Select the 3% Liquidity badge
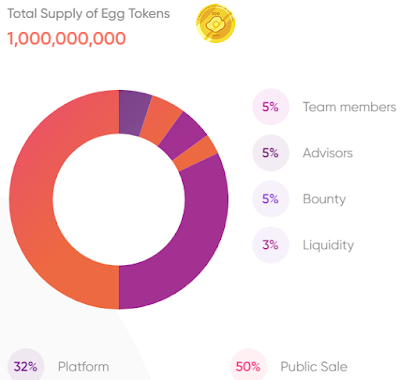Image resolution: width=400 pixels, height=380 pixels. pyautogui.click(x=270, y=245)
